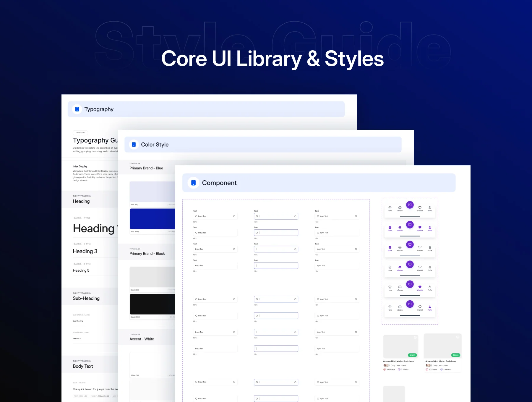Click the blue icon beside the Typography header
The width and height of the screenshot is (532, 402).
tap(77, 109)
